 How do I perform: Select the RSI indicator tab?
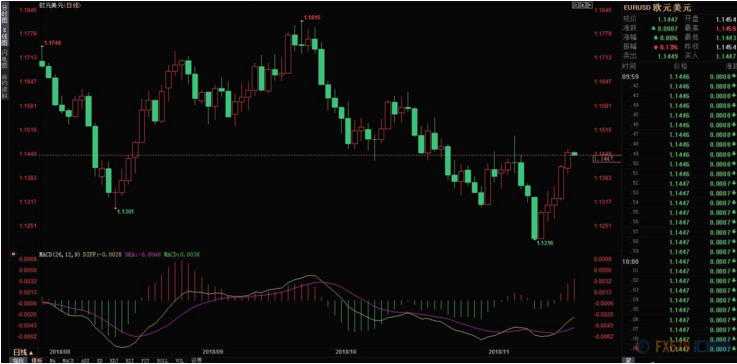click(130, 360)
